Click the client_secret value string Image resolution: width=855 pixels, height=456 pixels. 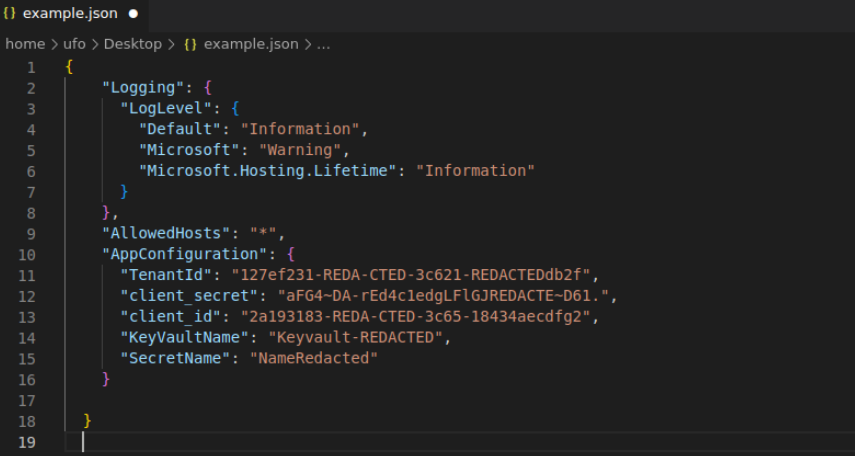pyautogui.click(x=443, y=296)
